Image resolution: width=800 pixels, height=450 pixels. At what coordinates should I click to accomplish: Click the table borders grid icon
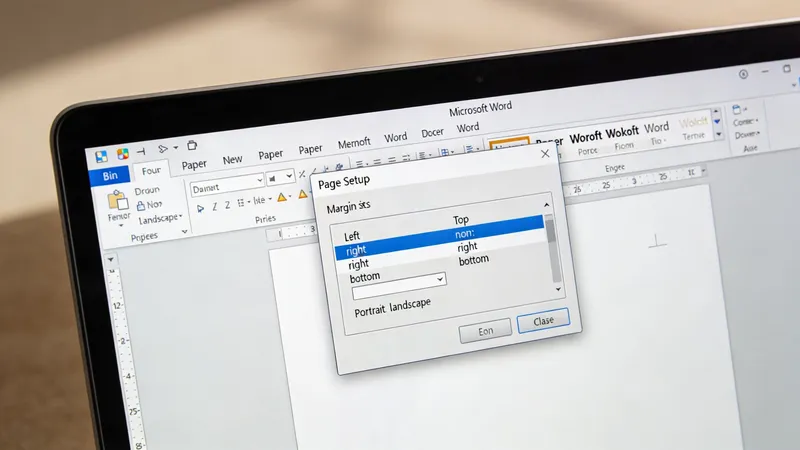pos(445,153)
